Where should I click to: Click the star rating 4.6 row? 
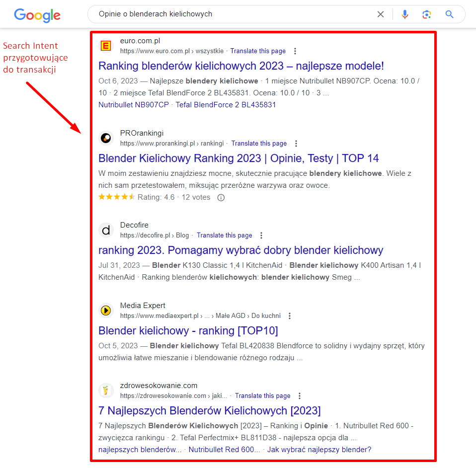coord(154,197)
